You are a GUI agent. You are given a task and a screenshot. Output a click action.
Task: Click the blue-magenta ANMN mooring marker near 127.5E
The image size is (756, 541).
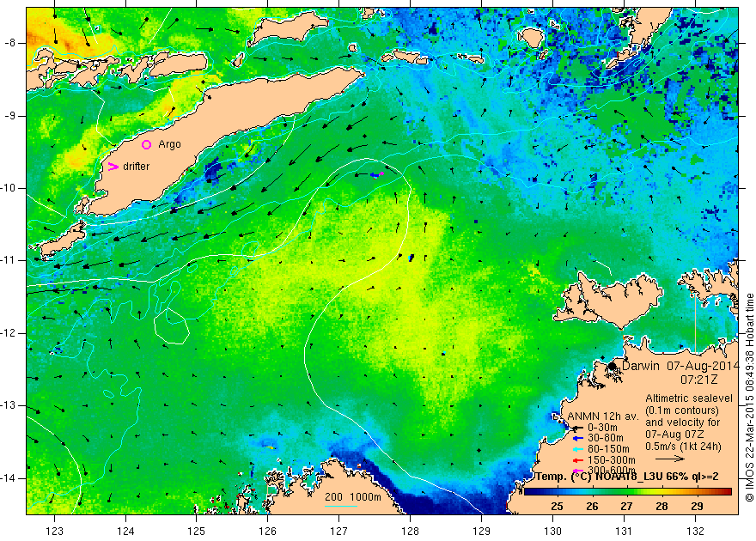[377, 175]
